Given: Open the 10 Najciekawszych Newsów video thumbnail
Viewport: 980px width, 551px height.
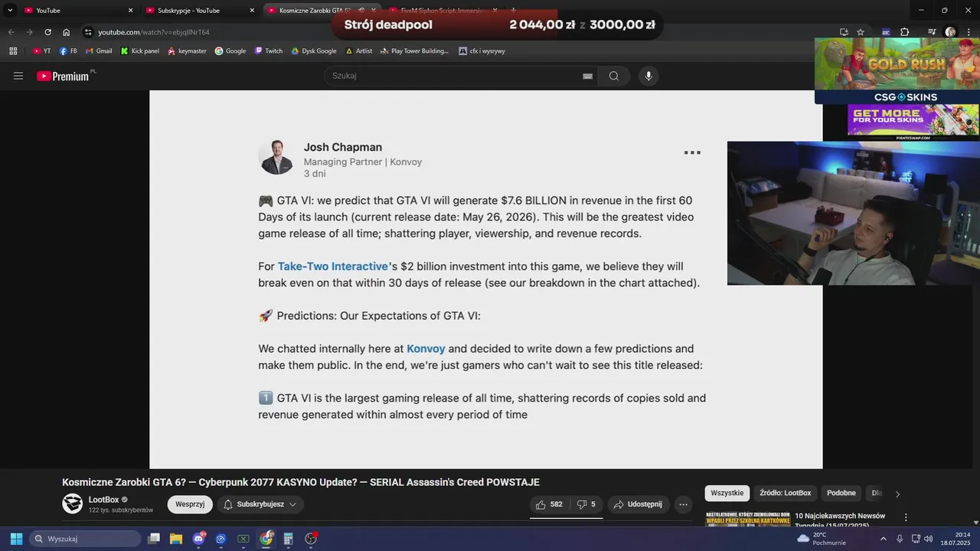Looking at the screenshot, I should point(747,520).
